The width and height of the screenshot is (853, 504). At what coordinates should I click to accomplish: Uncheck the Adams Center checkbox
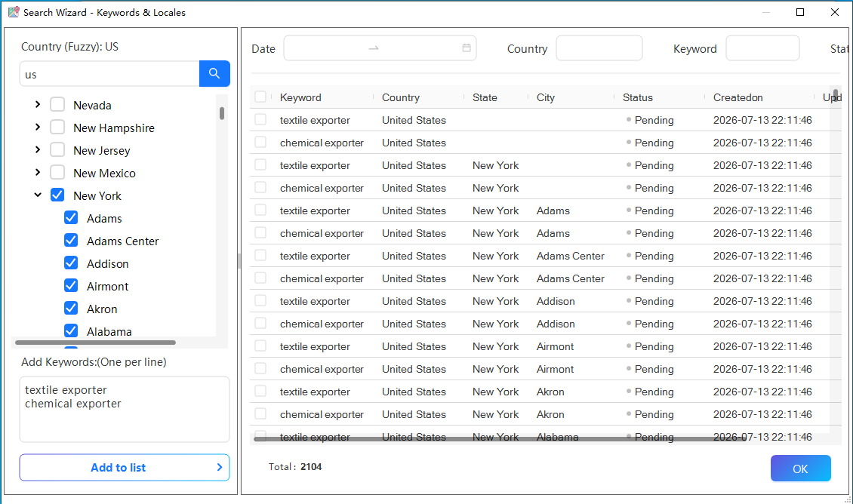click(71, 241)
